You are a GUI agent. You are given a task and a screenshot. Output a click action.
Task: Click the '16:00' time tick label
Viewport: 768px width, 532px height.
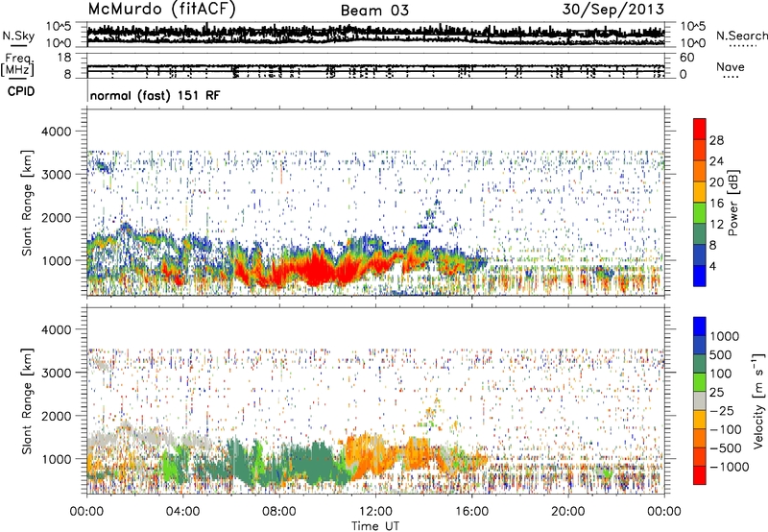coord(471,512)
